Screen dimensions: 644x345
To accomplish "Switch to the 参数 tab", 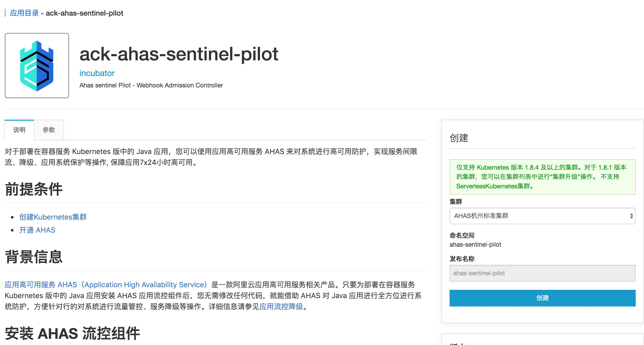I will (x=49, y=130).
